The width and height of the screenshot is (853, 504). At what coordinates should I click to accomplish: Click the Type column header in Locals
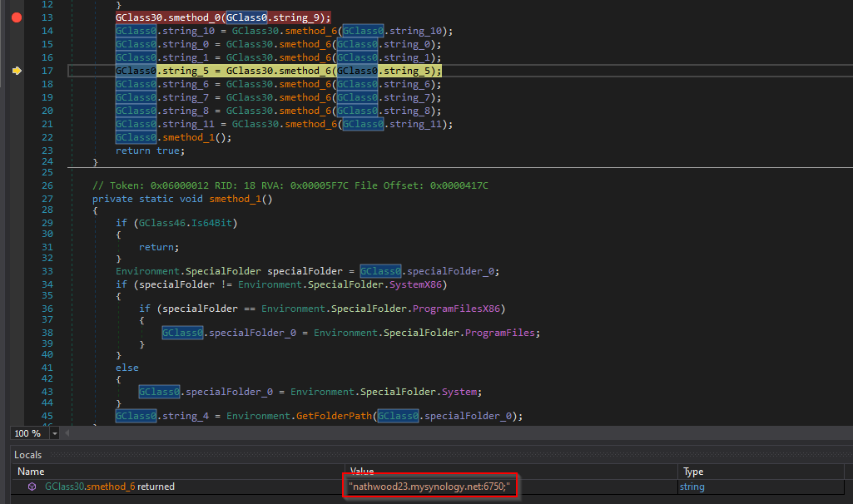click(x=693, y=472)
